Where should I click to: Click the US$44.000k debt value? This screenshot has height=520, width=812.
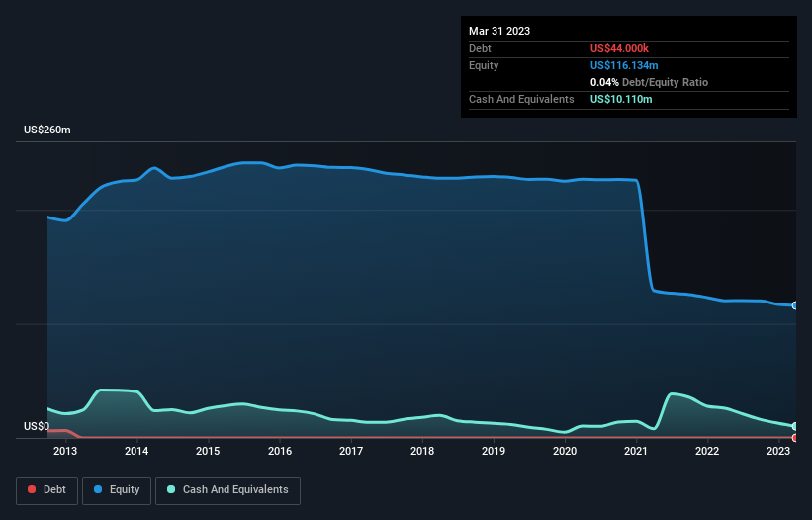tap(619, 48)
